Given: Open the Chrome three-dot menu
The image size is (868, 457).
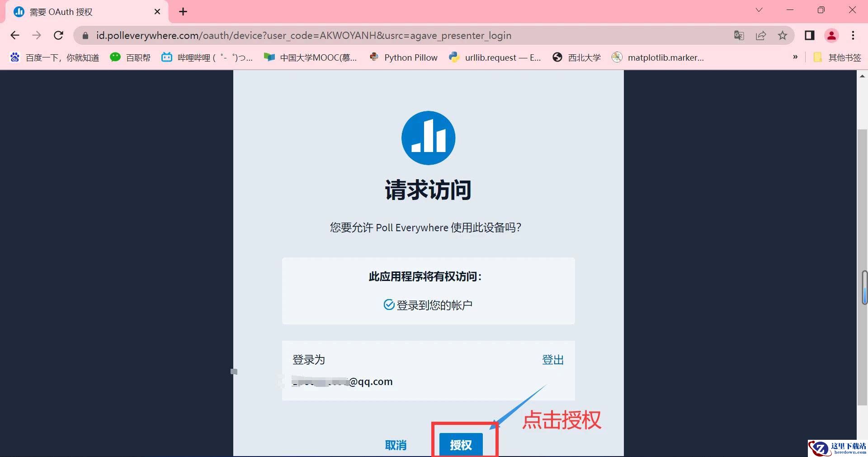Looking at the screenshot, I should (x=853, y=35).
